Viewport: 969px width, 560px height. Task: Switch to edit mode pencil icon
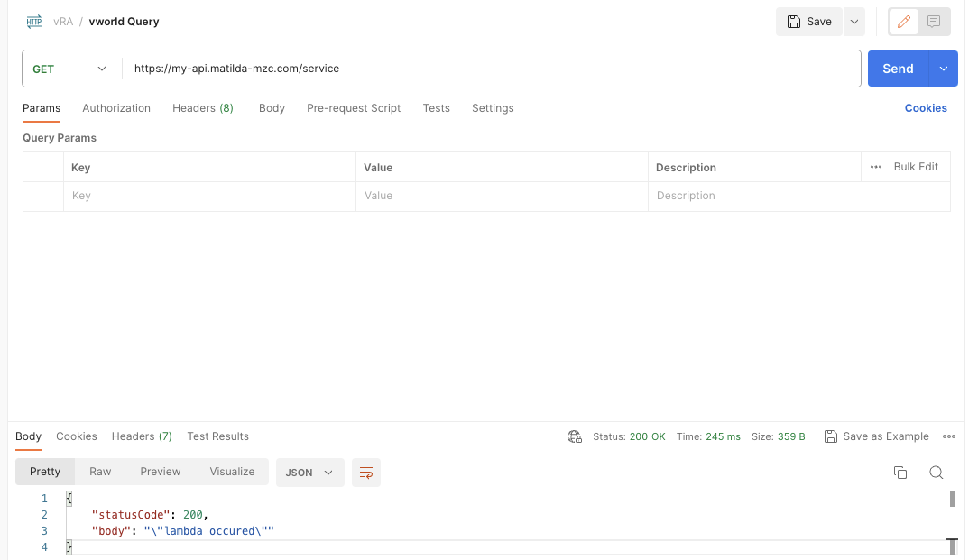pos(903,22)
